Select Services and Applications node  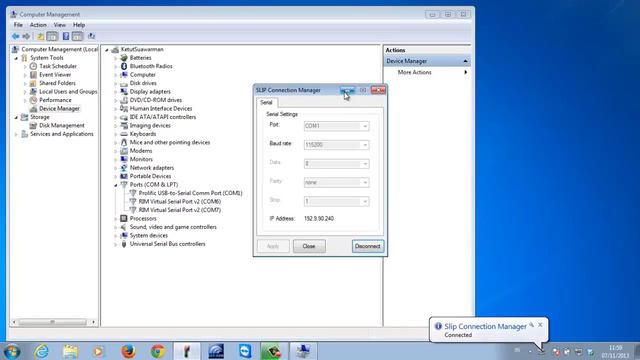[x=62, y=134]
